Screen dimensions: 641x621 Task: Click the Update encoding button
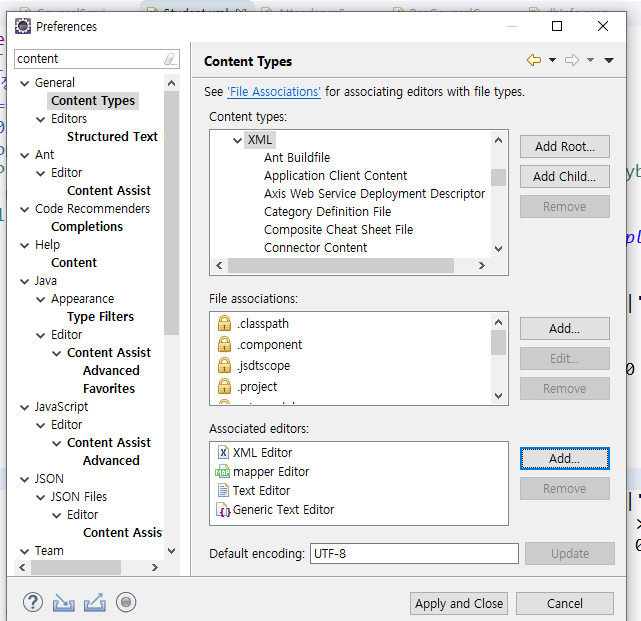[x=570, y=554]
